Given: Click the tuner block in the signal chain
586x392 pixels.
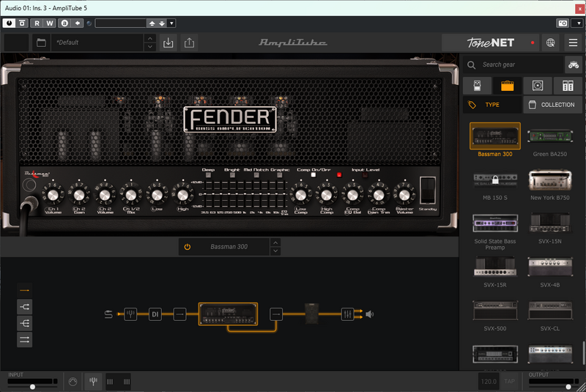Looking at the screenshot, I should click(130, 314).
